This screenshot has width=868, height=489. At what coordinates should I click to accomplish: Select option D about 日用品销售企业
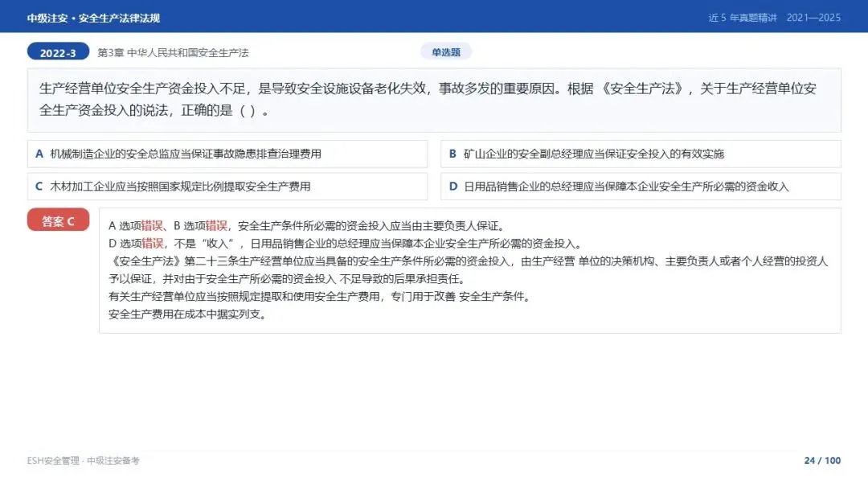pos(641,187)
